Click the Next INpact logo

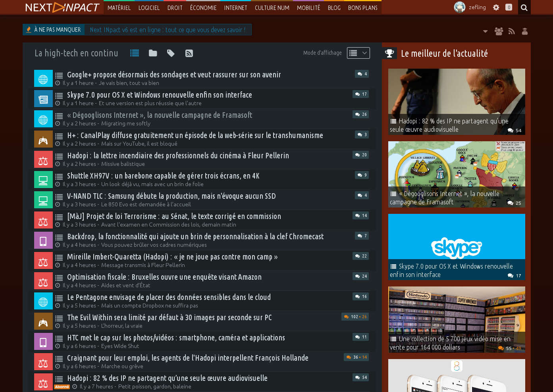click(62, 8)
